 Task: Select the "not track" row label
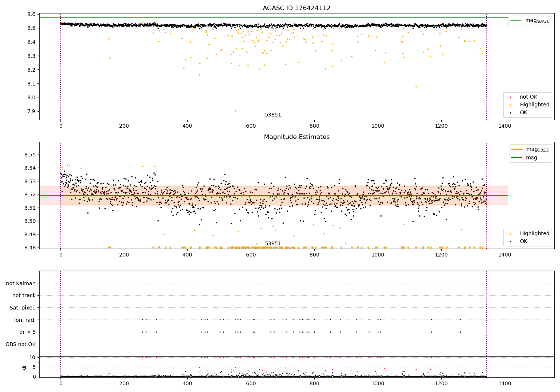click(x=24, y=296)
